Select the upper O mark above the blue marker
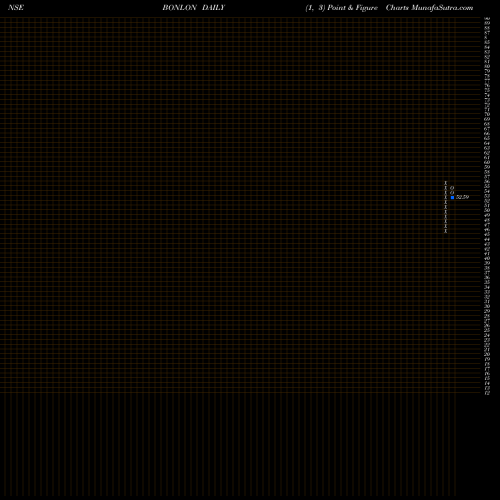500x500 pixels. pyautogui.click(x=452, y=188)
